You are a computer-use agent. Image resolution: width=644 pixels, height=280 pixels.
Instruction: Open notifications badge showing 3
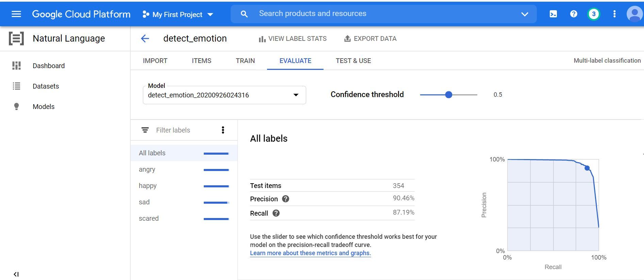coord(594,14)
